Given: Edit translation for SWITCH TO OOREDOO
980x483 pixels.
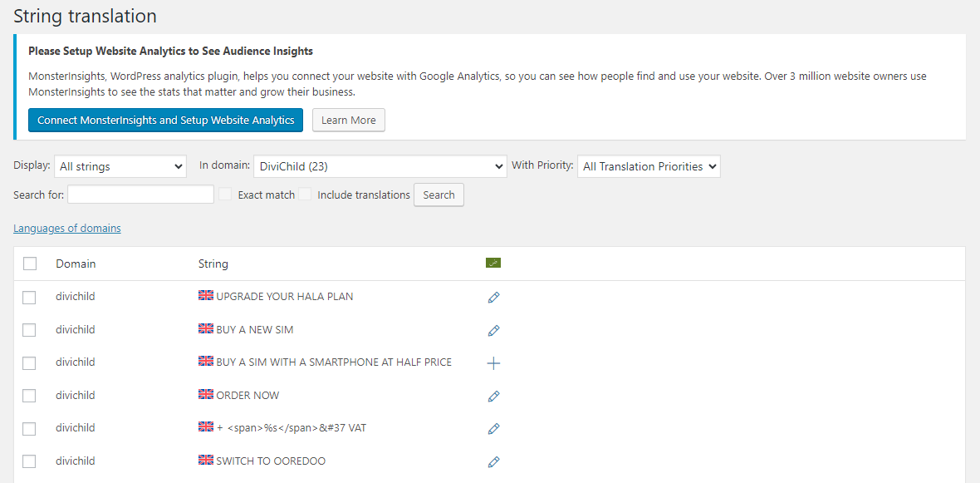Looking at the screenshot, I should 493,461.
